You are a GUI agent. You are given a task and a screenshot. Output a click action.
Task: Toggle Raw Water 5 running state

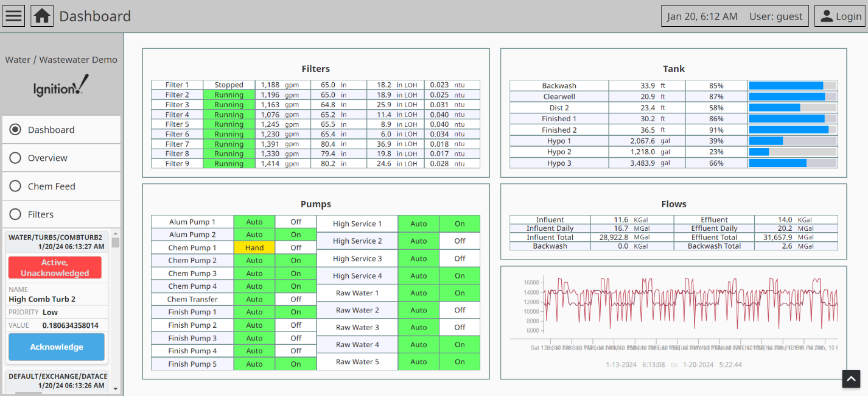point(460,361)
